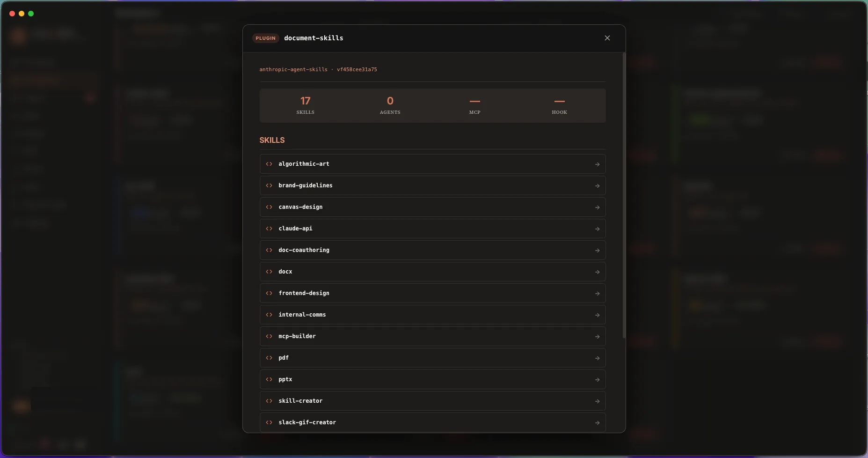Screen dimensions: 868x458
Task: Click the code icon beside frontend-design
Action: point(269,293)
